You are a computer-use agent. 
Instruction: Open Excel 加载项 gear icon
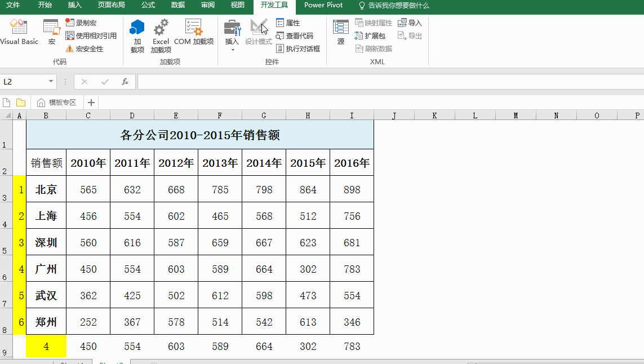click(x=161, y=35)
